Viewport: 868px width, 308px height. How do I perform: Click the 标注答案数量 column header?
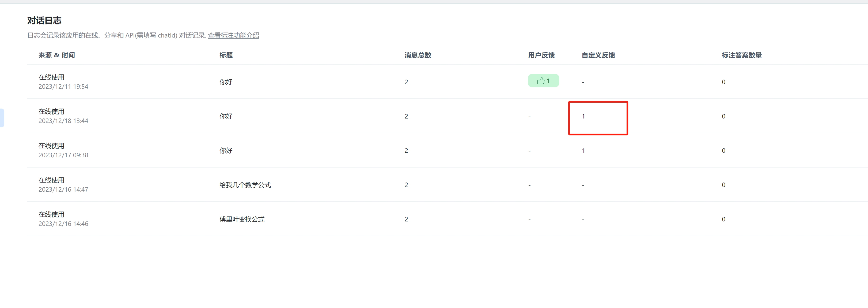click(741, 55)
